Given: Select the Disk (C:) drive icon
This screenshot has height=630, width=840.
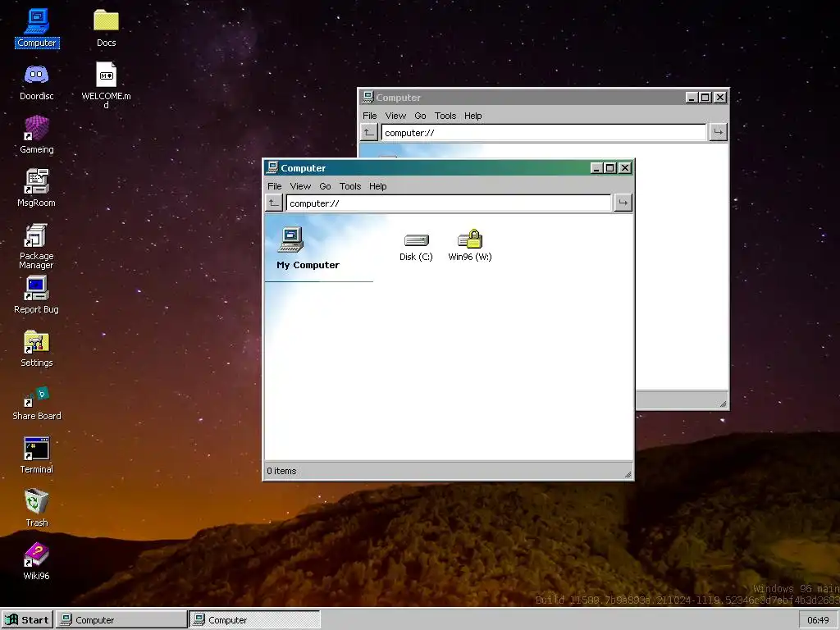Looking at the screenshot, I should (x=416, y=246).
